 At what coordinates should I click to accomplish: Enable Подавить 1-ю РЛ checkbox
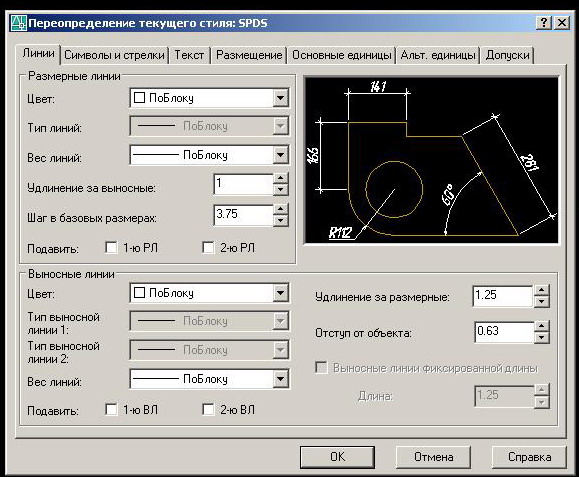point(111,247)
